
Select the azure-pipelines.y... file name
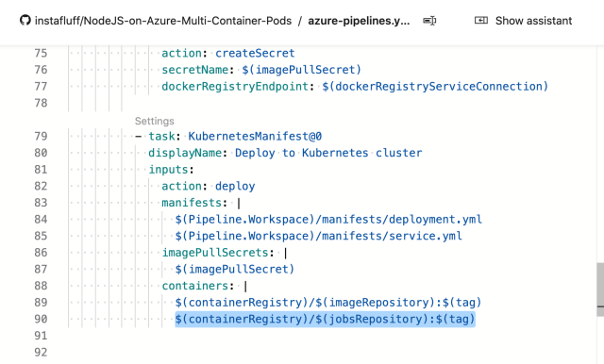(x=359, y=21)
